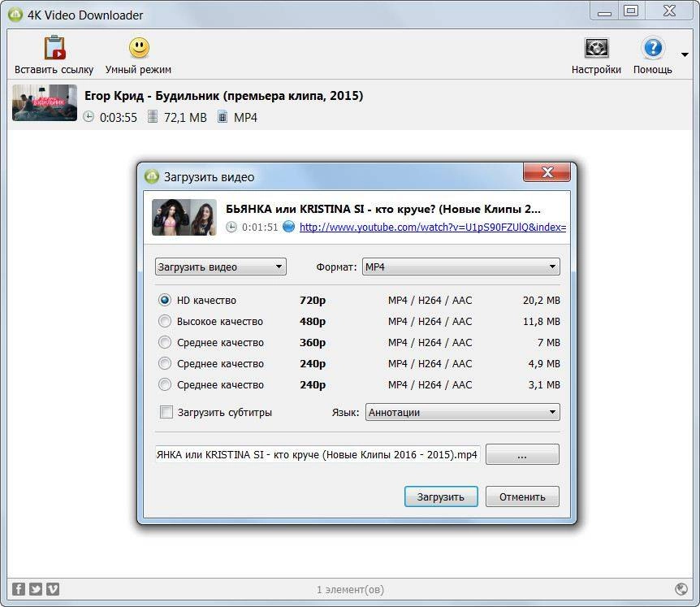
Task: Click the dialog title bar app icon
Action: pos(152,176)
